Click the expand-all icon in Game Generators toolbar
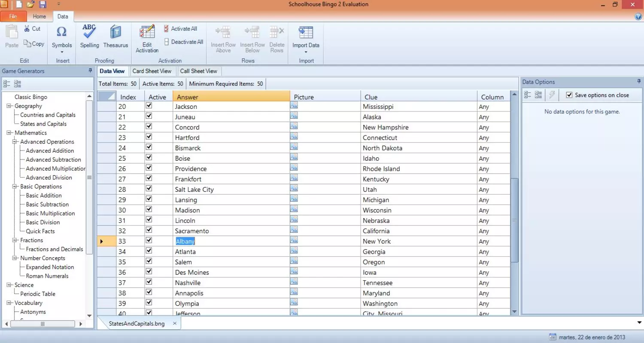Viewport: 644px width, 343px height. point(6,84)
